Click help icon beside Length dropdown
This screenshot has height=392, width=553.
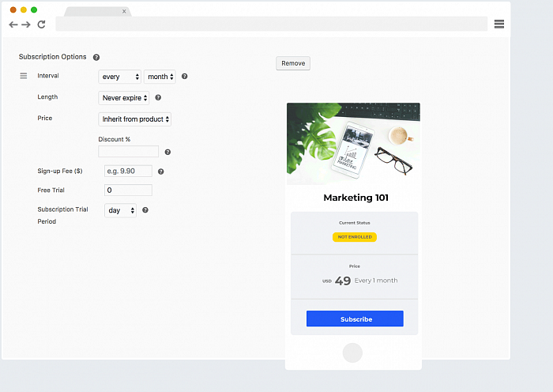coord(158,98)
